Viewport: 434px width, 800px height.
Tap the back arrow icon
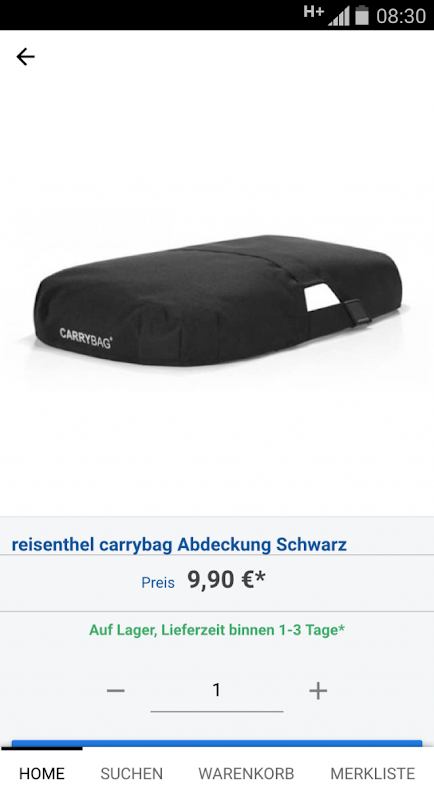pyautogui.click(x=25, y=57)
